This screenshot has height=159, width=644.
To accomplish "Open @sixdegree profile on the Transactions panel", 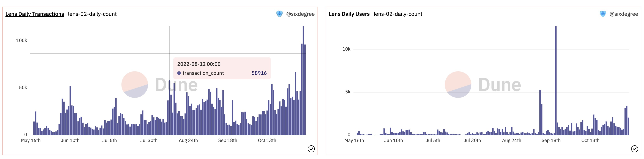I will [x=300, y=14].
